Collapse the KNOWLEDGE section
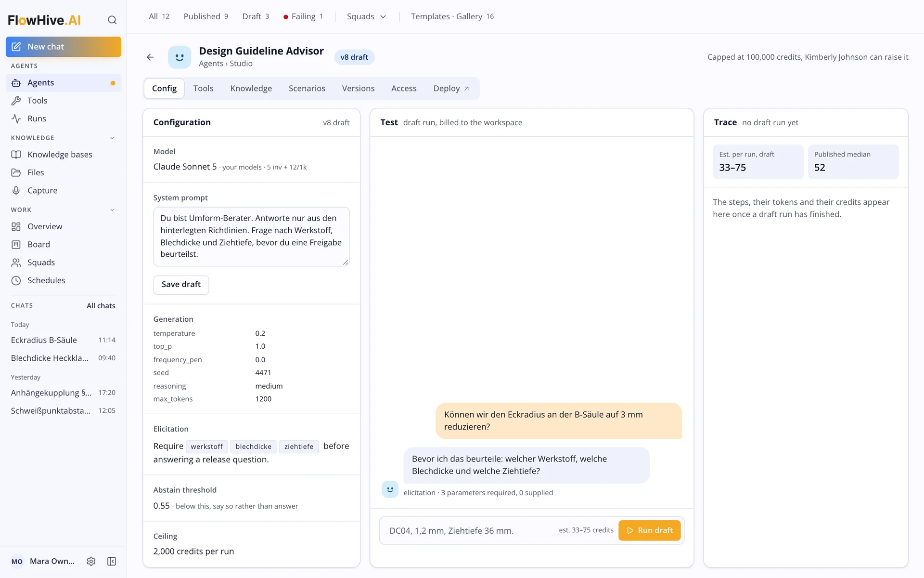 112,138
